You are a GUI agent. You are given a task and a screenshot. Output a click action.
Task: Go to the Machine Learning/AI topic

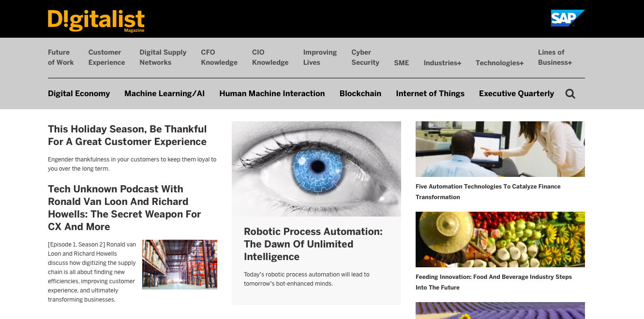click(x=165, y=94)
